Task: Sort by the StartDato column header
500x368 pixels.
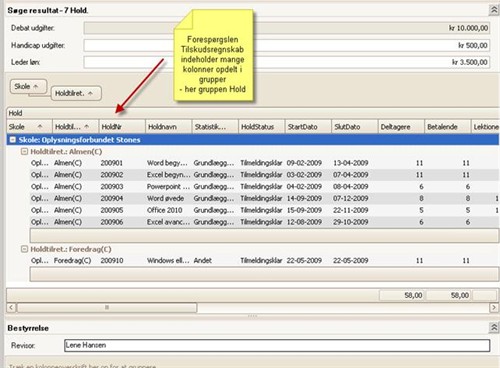Action: coord(308,127)
